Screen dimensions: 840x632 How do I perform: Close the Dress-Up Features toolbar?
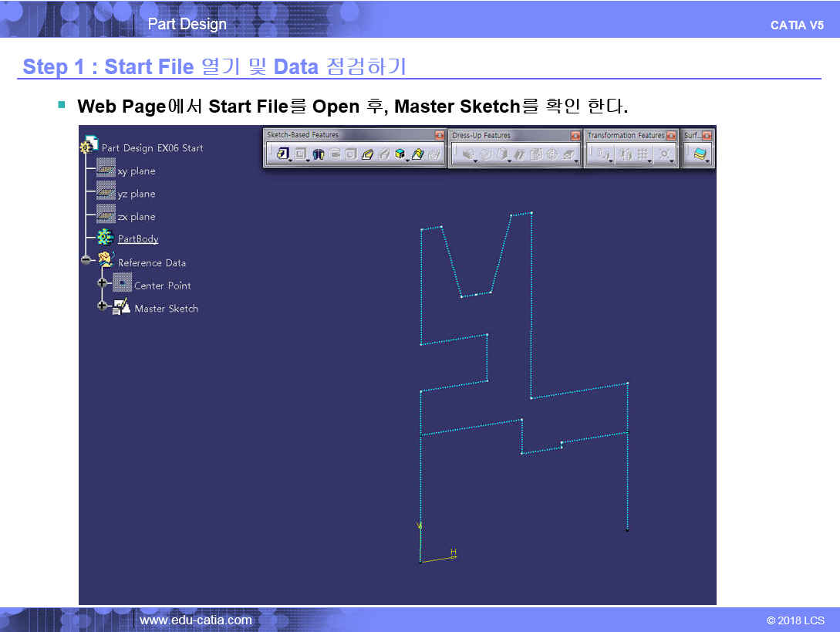[575, 135]
